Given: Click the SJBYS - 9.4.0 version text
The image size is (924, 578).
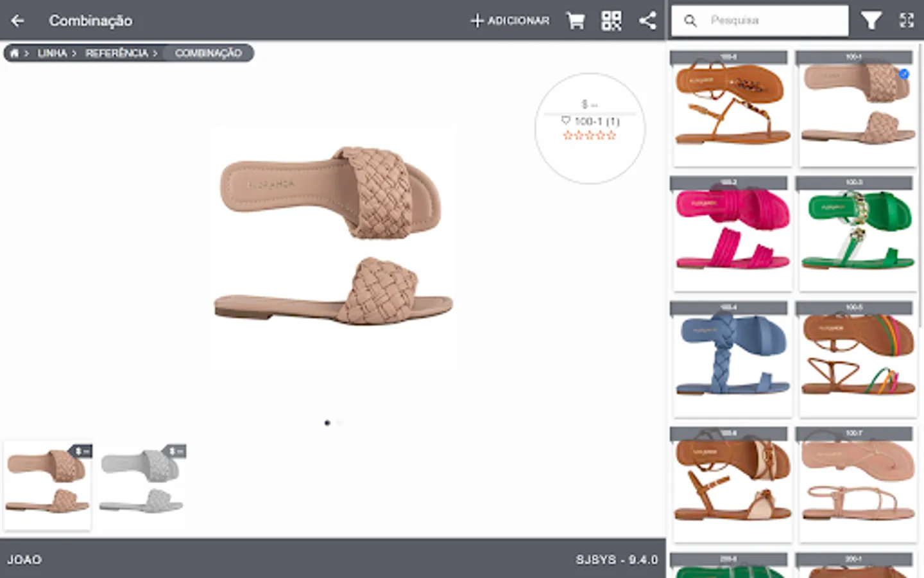Looking at the screenshot, I should 617,559.
